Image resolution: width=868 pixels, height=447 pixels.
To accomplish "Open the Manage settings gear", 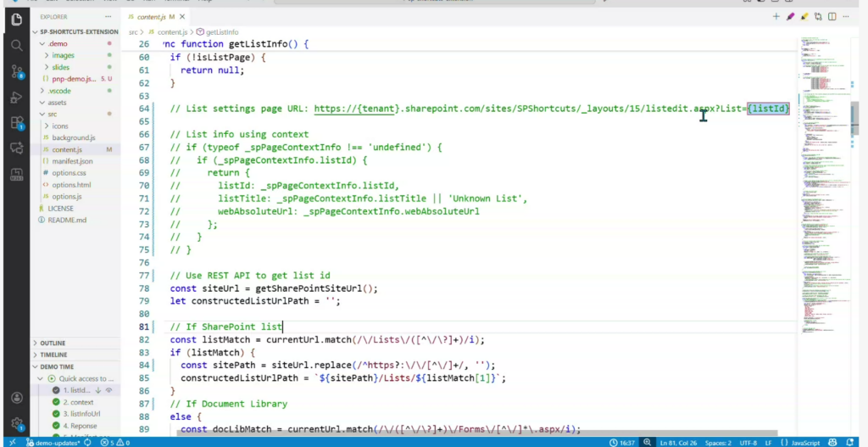I will point(16,423).
